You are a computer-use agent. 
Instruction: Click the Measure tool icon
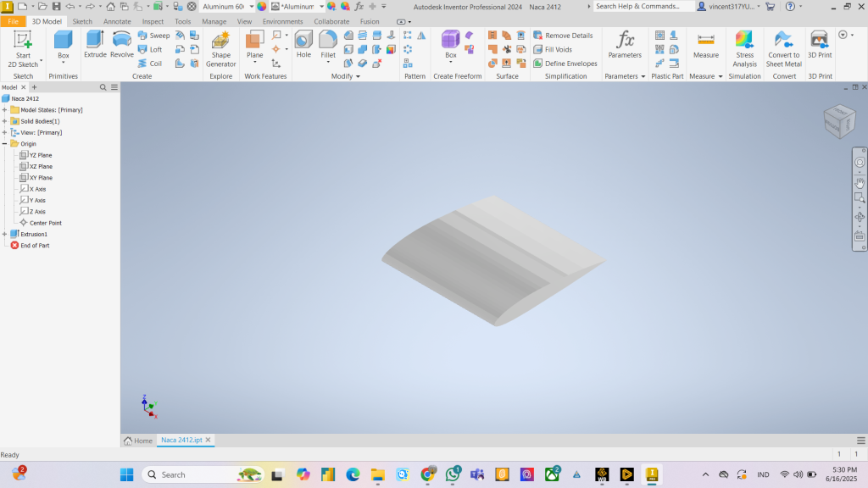point(705,44)
